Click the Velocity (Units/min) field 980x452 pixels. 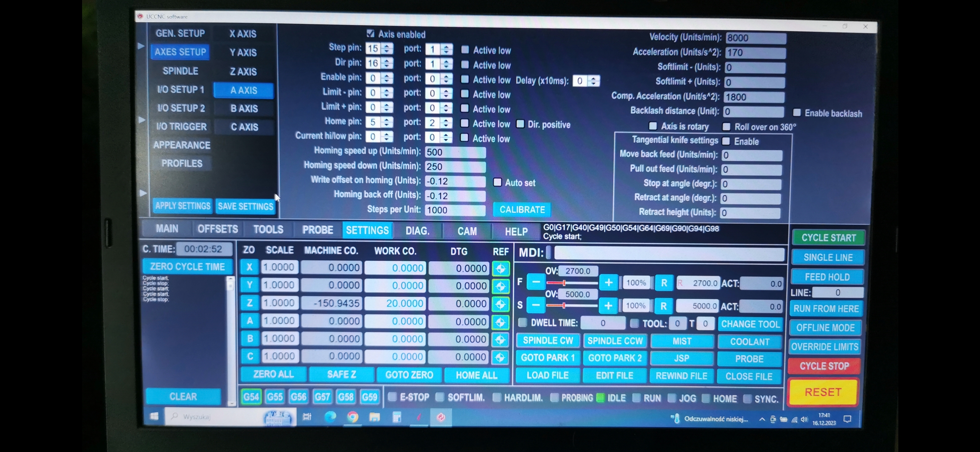pos(756,38)
